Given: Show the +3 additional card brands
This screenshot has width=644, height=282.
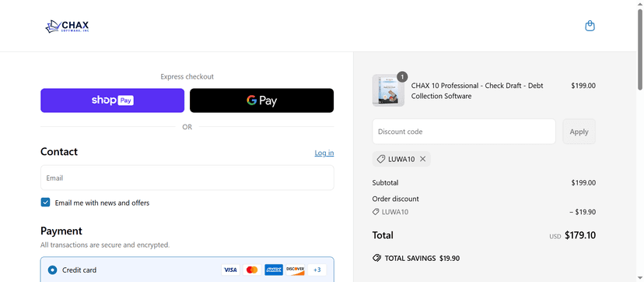Looking at the screenshot, I should (x=317, y=270).
